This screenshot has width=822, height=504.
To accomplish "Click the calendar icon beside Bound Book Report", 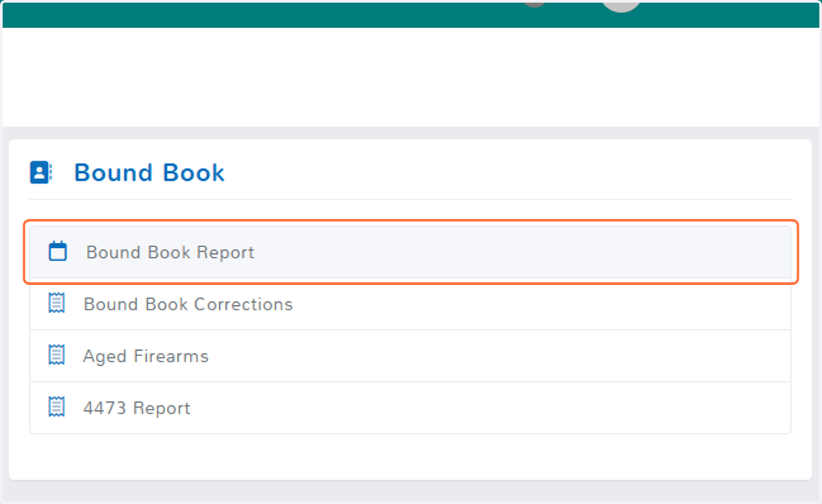I will (58, 251).
